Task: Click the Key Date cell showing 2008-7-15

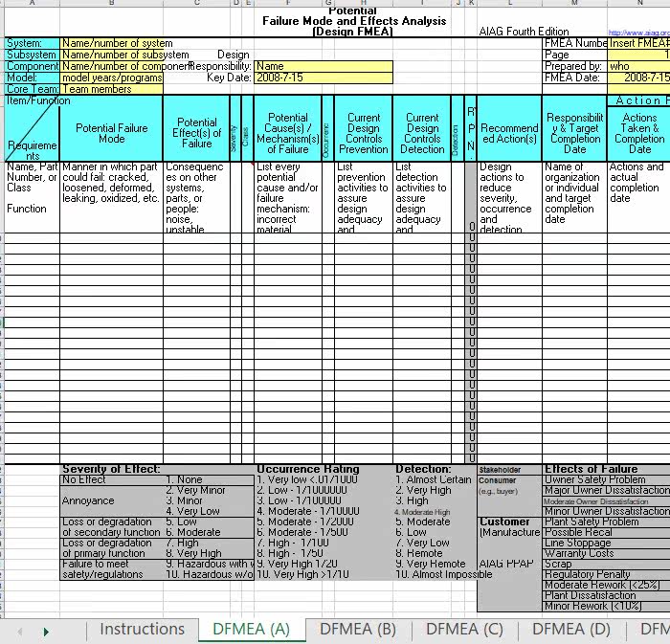Action: (324, 78)
